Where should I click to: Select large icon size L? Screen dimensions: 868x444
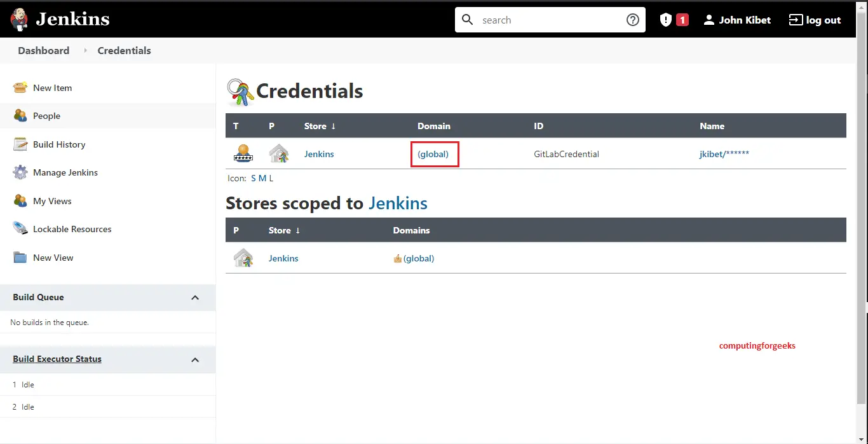point(271,179)
